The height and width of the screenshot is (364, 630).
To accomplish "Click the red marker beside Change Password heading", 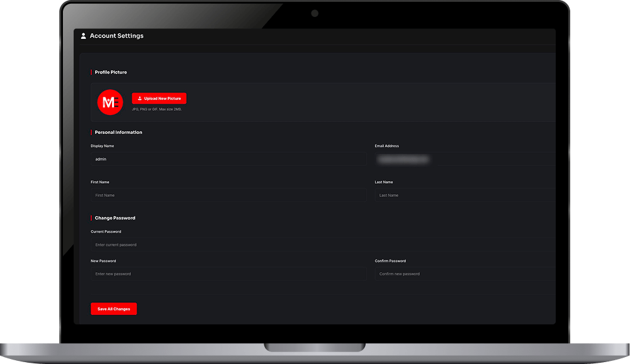I will [x=91, y=218].
